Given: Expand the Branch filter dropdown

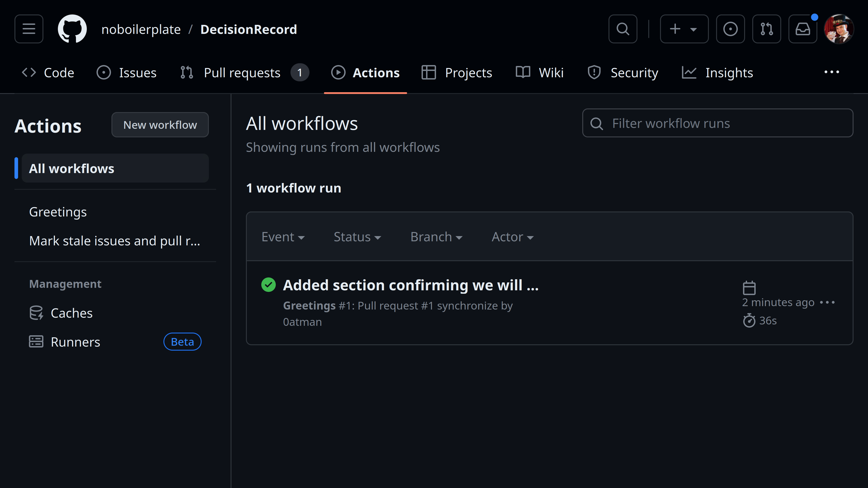Looking at the screenshot, I should (x=436, y=237).
